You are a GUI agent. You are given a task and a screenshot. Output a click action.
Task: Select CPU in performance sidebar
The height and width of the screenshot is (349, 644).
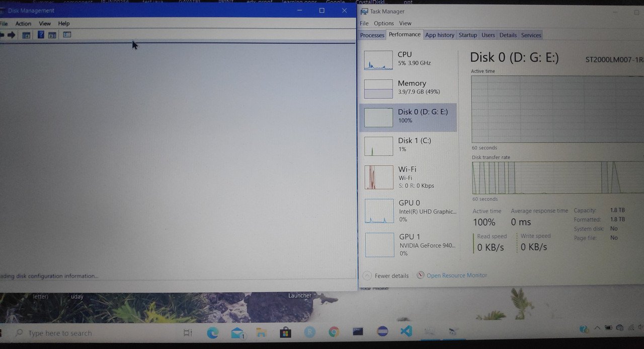point(408,60)
